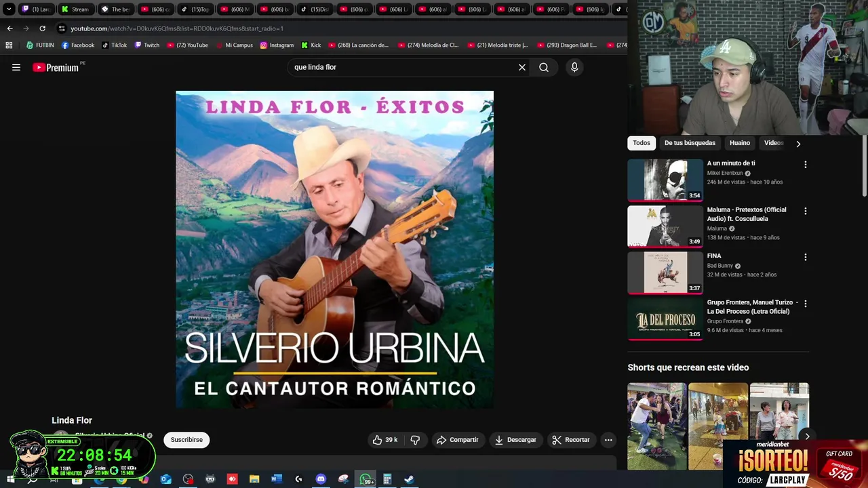
Task: Switch to the (1) Larc Twitch tab
Action: point(37,9)
